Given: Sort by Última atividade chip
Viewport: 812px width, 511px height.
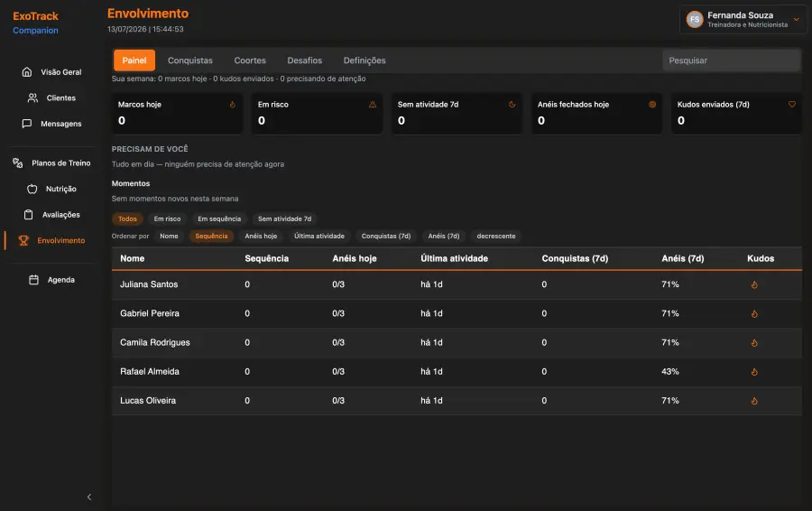Looking at the screenshot, I should point(319,236).
